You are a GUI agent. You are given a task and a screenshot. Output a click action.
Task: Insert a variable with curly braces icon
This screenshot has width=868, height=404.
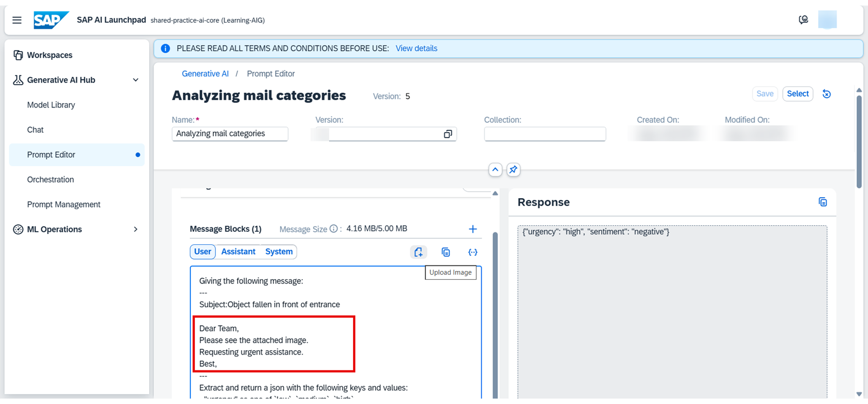point(473,252)
